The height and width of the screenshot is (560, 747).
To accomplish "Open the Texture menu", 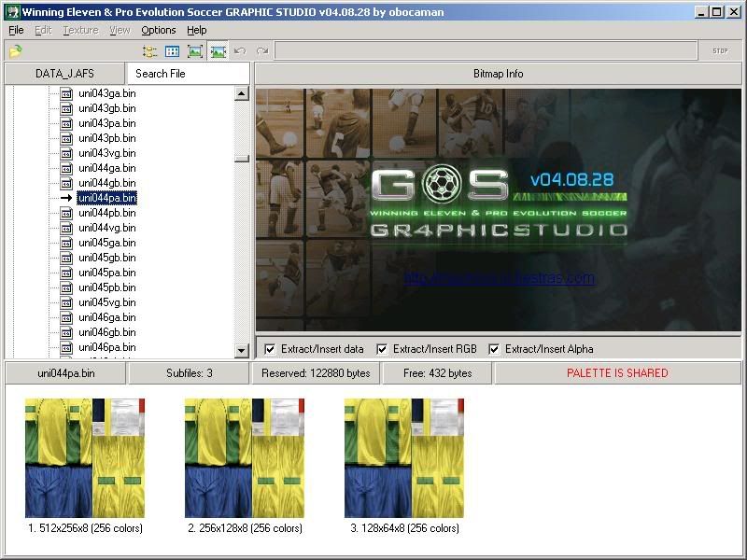I will click(x=80, y=30).
